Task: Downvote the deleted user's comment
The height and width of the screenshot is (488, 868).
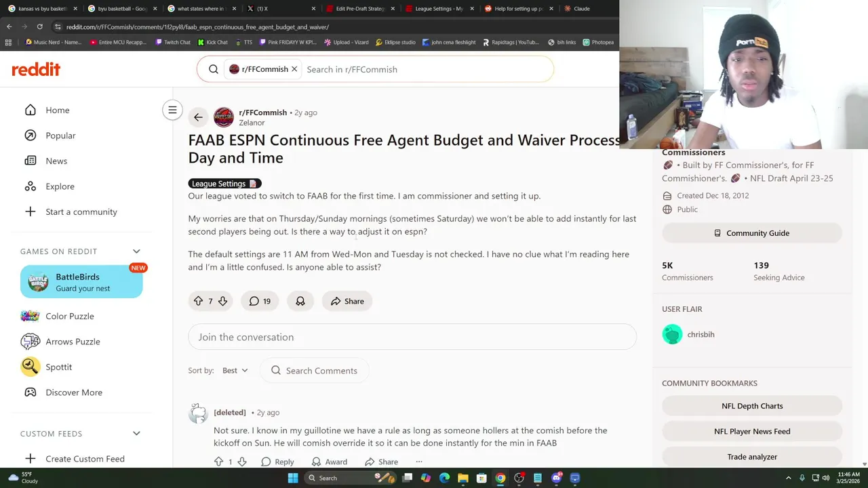Action: (241, 462)
